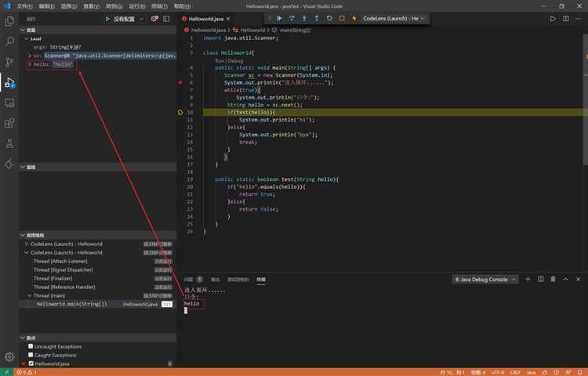Open the Help menu
This screenshot has height=376, width=588.
click(182, 6)
